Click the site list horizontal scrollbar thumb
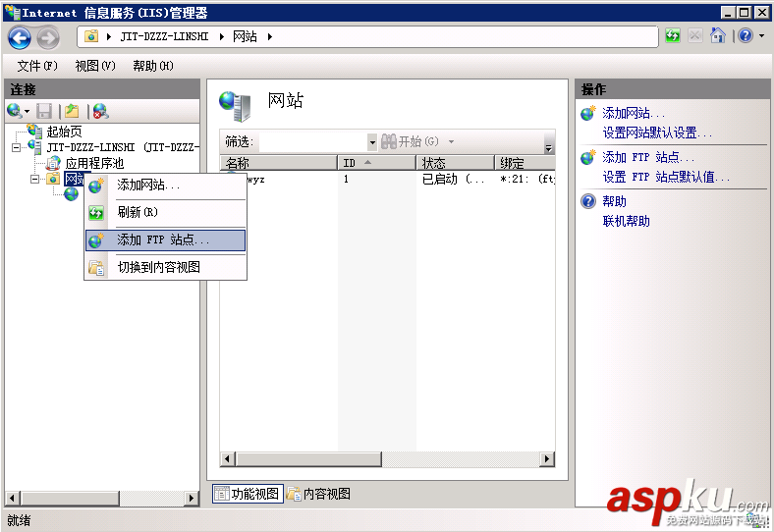The width and height of the screenshot is (774, 532). 308,459
